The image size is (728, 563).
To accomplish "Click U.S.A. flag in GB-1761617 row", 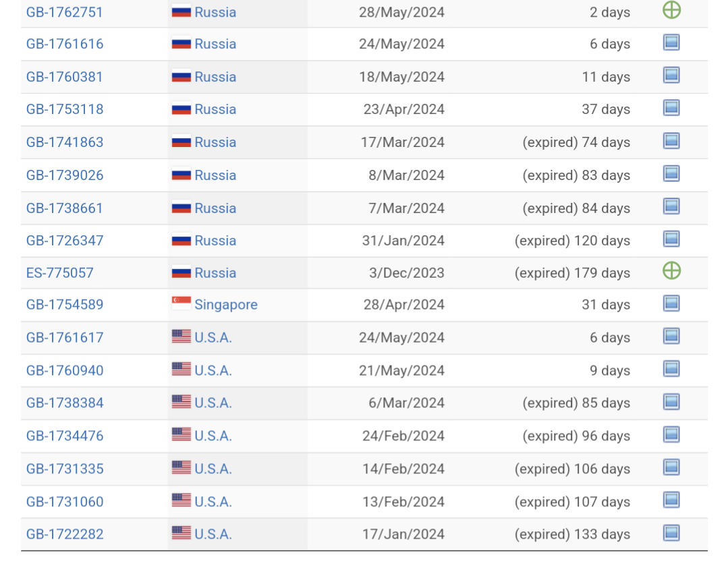I will click(181, 336).
